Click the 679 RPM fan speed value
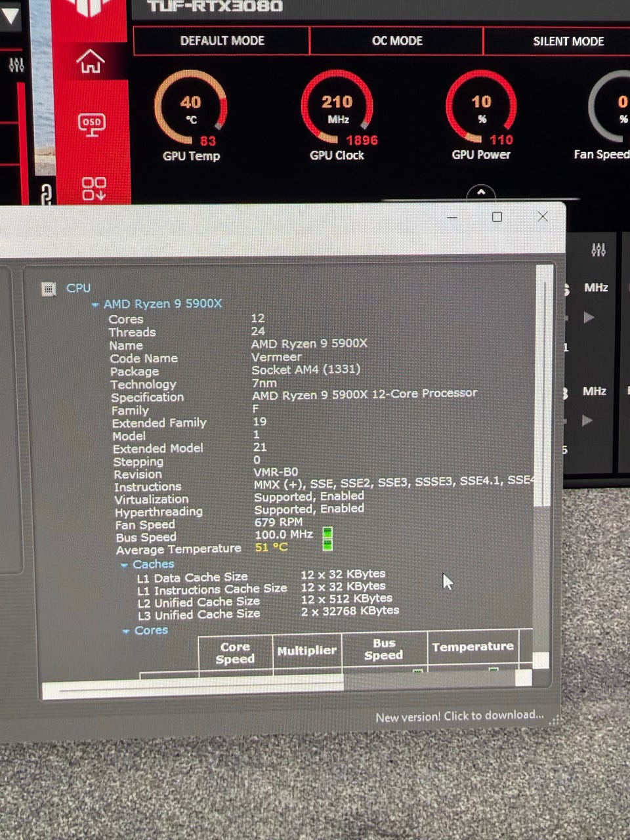 [278, 522]
